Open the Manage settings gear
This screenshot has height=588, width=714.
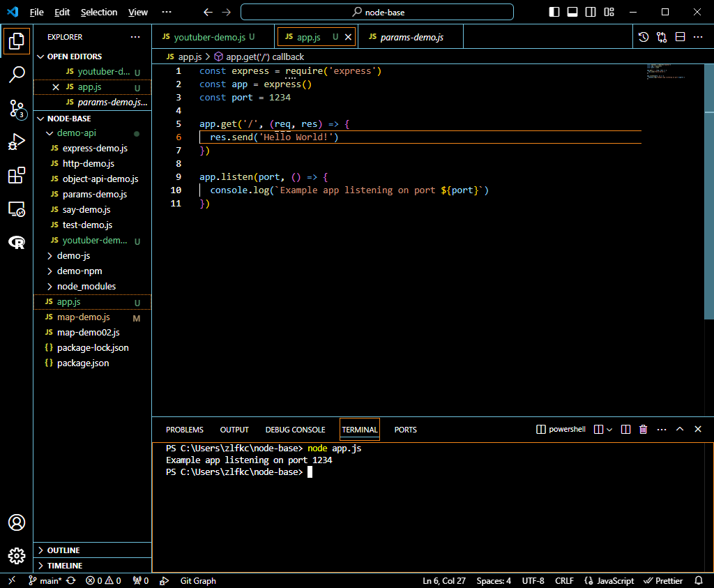coord(17,556)
